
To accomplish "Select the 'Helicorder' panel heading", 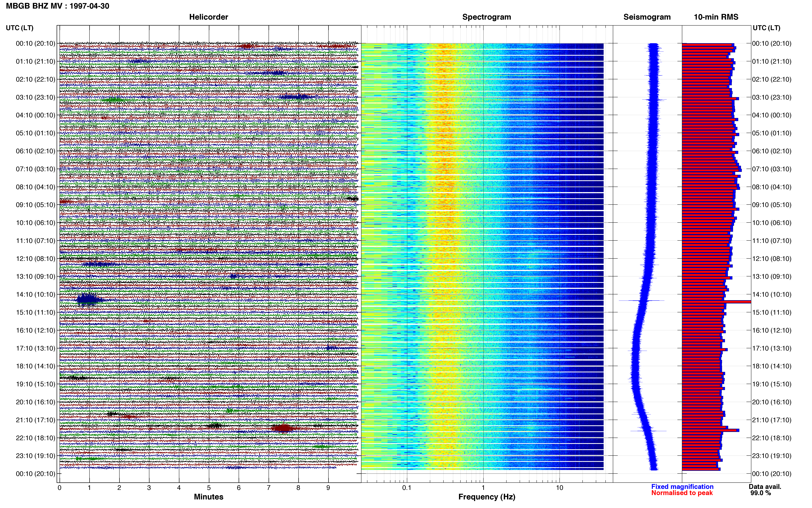I will [x=209, y=17].
